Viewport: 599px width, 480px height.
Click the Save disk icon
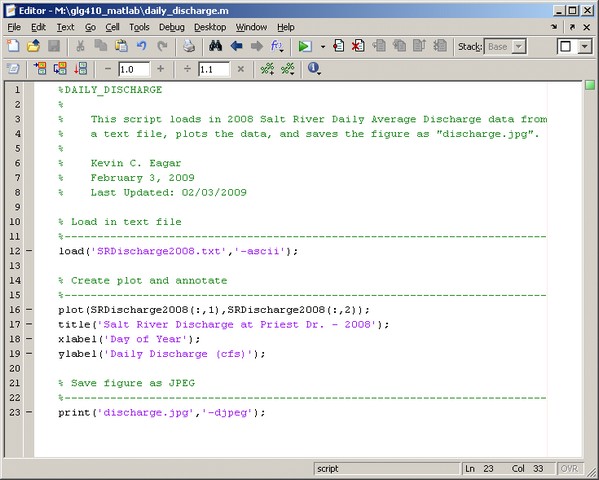(x=54, y=46)
